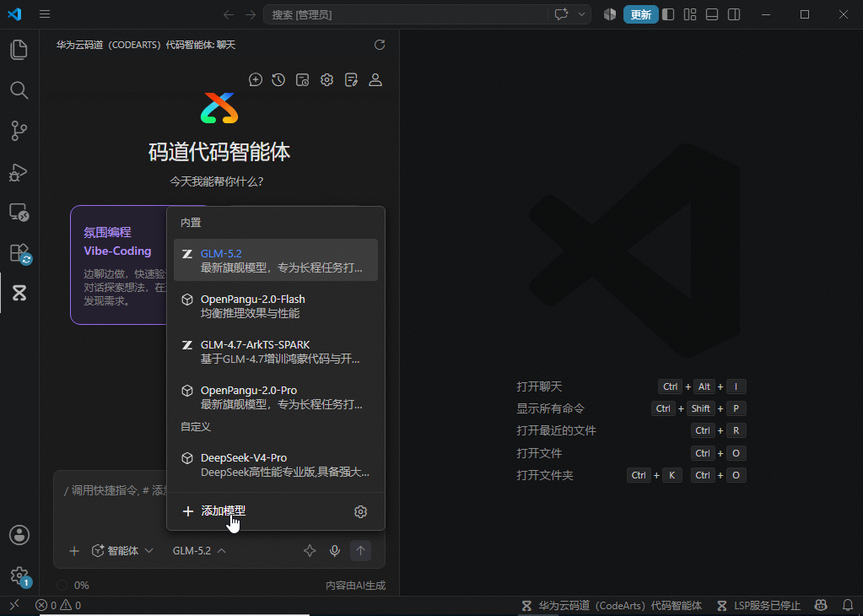Open the scheduled tasks panel icon
This screenshot has height=616, width=863.
tap(302, 80)
